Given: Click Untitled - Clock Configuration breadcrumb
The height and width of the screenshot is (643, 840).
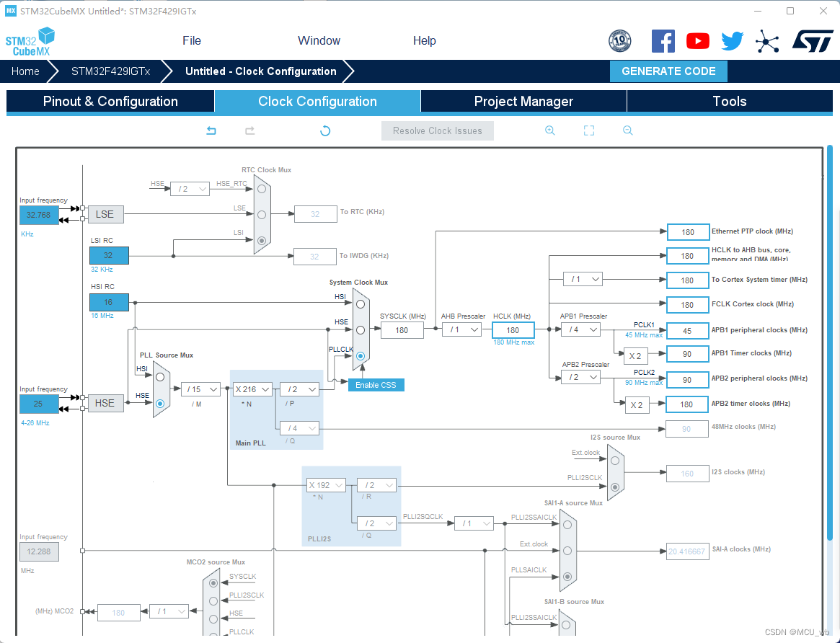Looking at the screenshot, I should [x=261, y=71].
